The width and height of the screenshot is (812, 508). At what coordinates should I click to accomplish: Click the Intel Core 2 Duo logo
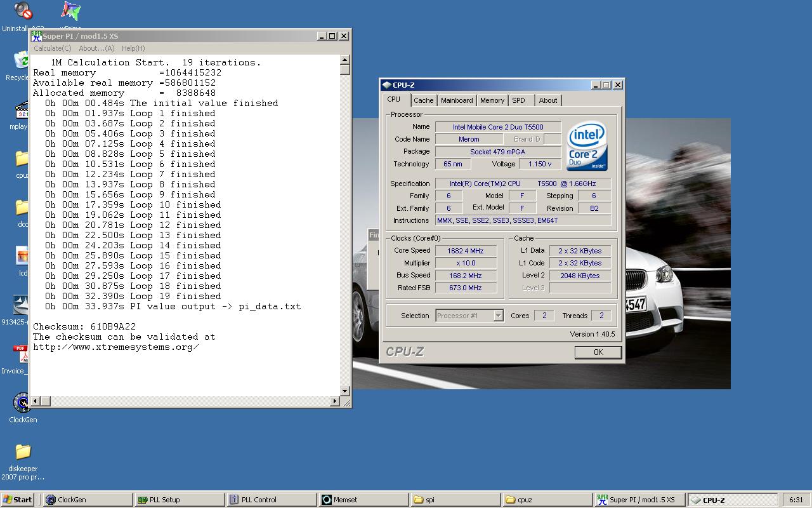click(587, 146)
